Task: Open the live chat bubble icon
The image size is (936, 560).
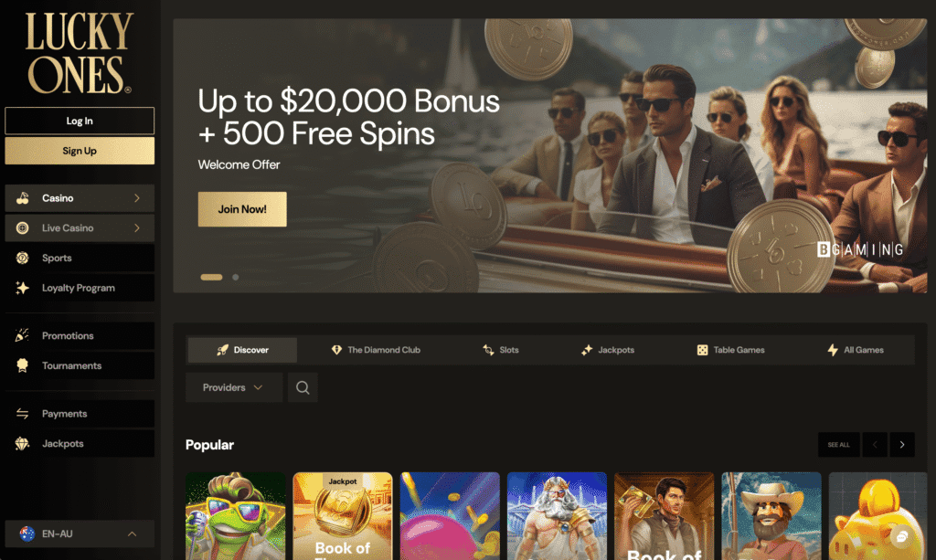Action: [902, 537]
